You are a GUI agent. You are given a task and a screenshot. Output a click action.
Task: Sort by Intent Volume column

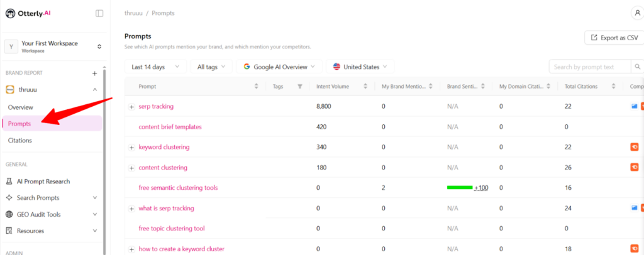pos(365,87)
